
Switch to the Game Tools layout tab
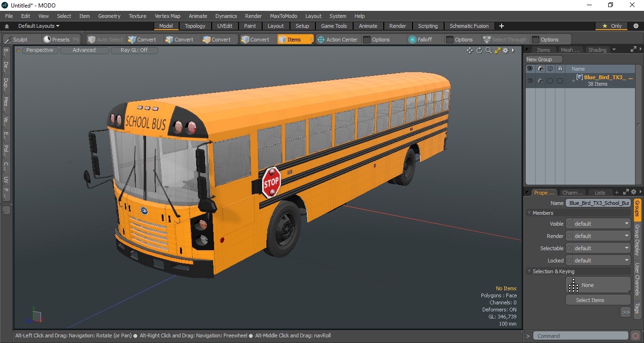[x=334, y=26]
